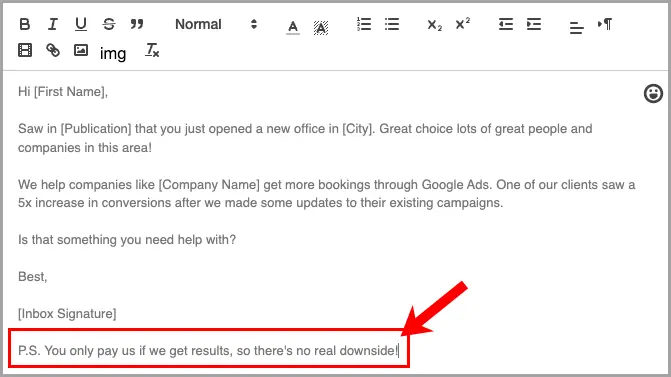671x377 pixels.
Task: Insert a bulleted list
Action: tap(392, 24)
